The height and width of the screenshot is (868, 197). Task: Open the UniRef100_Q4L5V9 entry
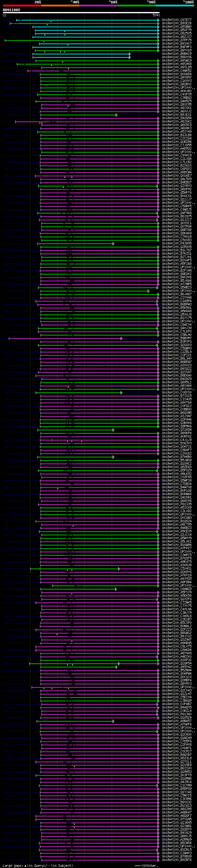pyautogui.click(x=177, y=179)
